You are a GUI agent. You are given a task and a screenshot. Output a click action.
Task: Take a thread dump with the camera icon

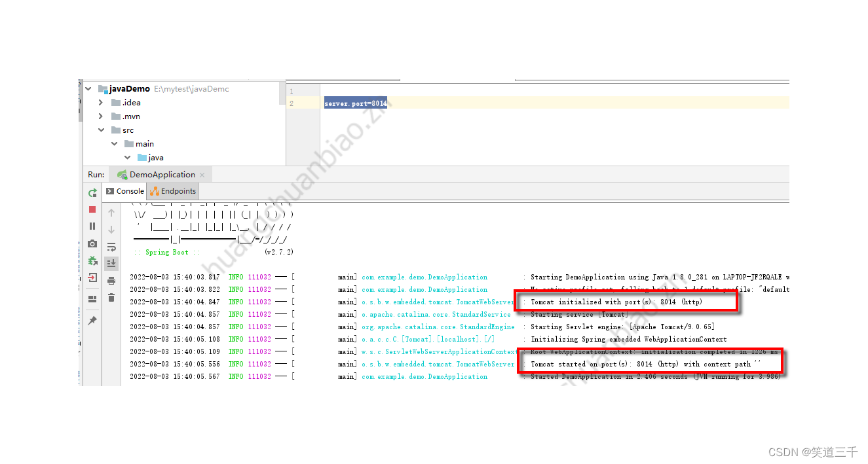coord(92,242)
